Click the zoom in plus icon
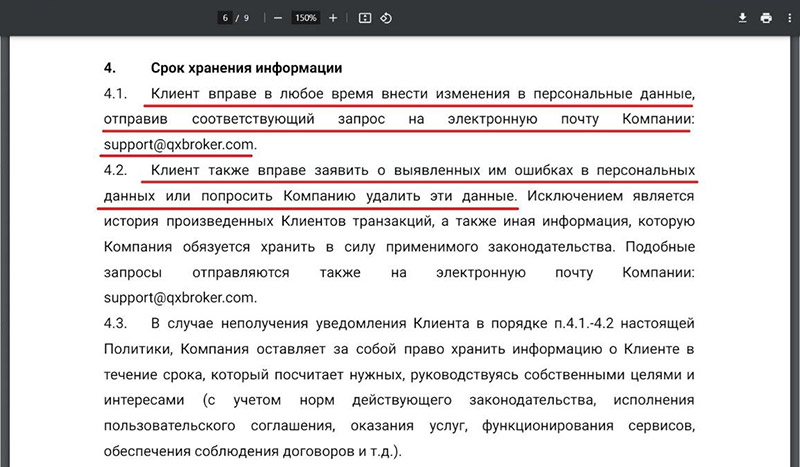Image resolution: width=800 pixels, height=467 pixels. [333, 18]
